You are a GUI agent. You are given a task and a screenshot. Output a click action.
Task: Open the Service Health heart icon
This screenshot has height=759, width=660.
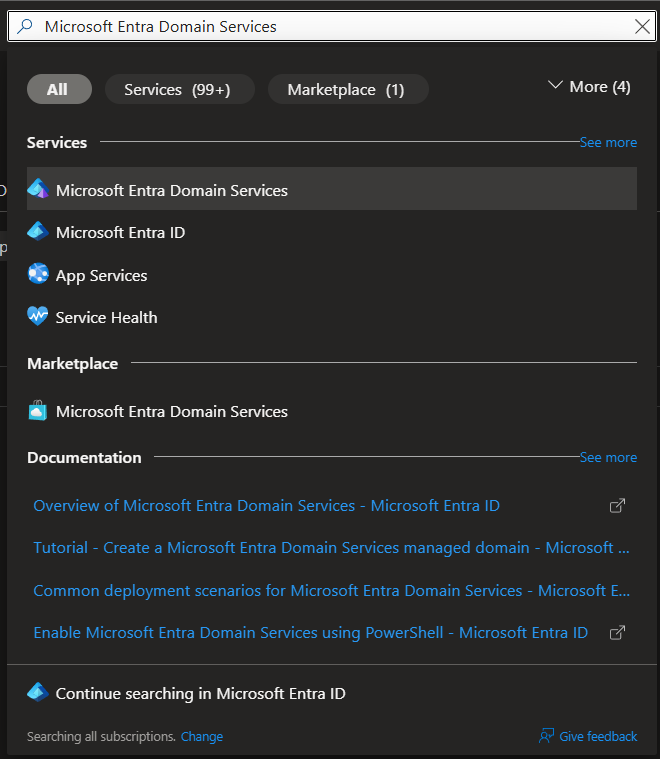pos(38,317)
